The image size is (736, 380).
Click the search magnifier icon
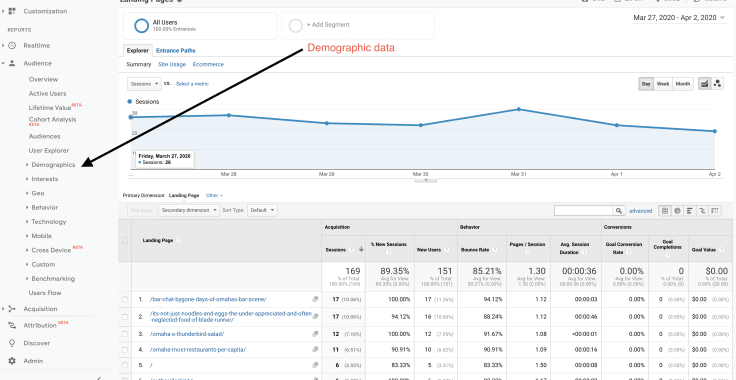coord(619,211)
